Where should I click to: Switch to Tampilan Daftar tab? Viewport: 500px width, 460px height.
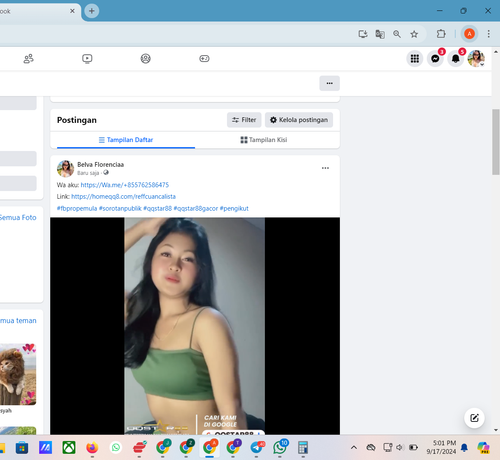tap(126, 140)
